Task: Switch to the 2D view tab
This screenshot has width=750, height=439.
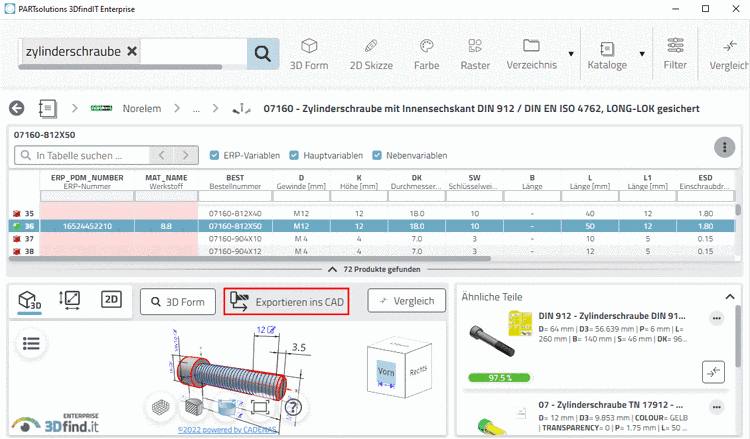Action: coord(111,299)
